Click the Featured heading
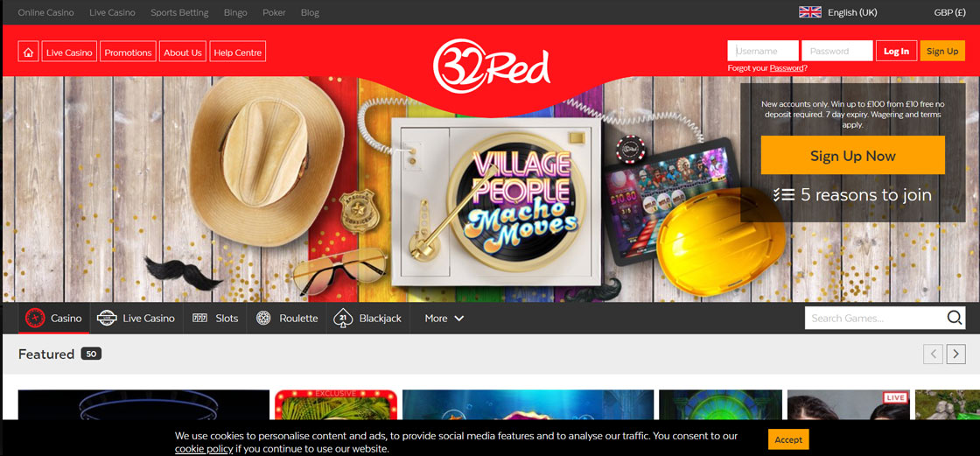980x456 pixels. pyautogui.click(x=46, y=354)
